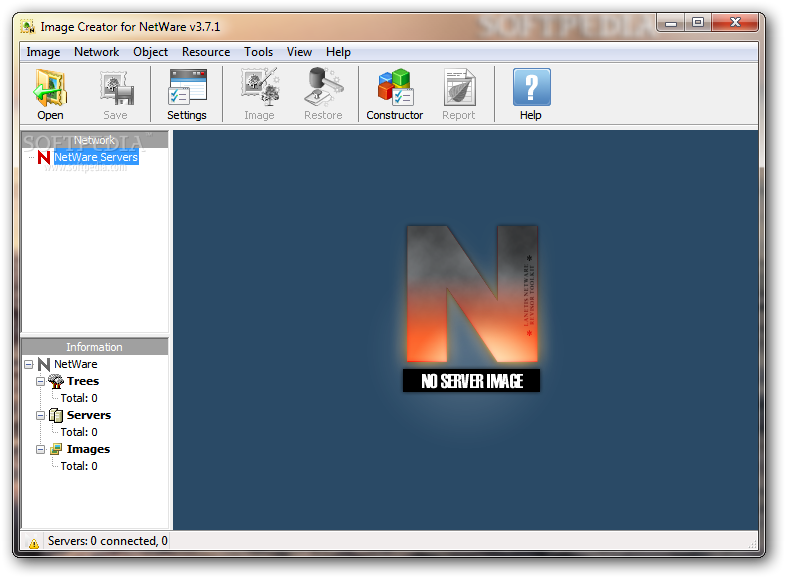Click the application icon in title bar

click(x=28, y=26)
